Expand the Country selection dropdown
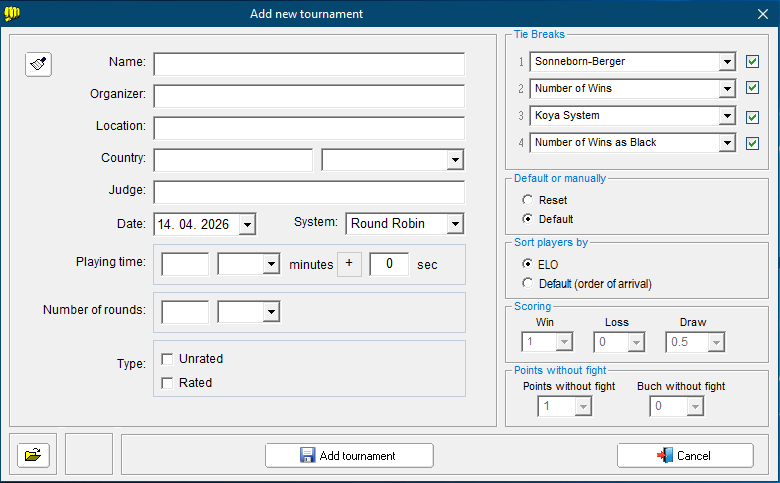This screenshot has height=483, width=780. click(455, 160)
